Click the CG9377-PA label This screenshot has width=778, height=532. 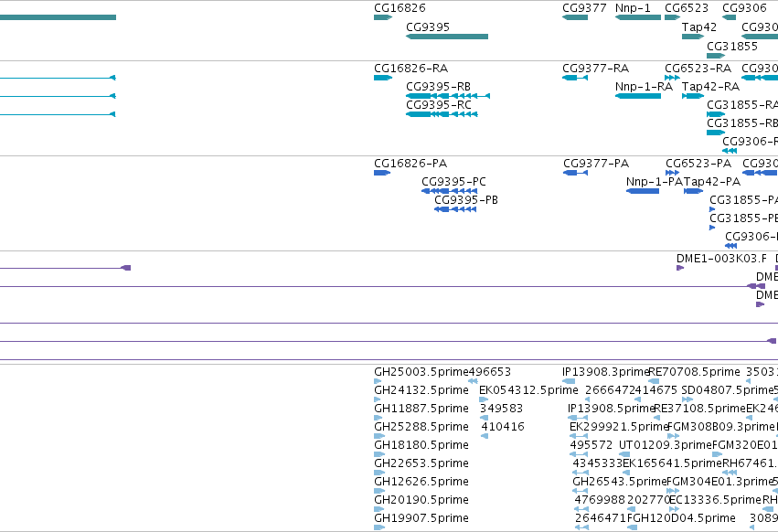(596, 164)
